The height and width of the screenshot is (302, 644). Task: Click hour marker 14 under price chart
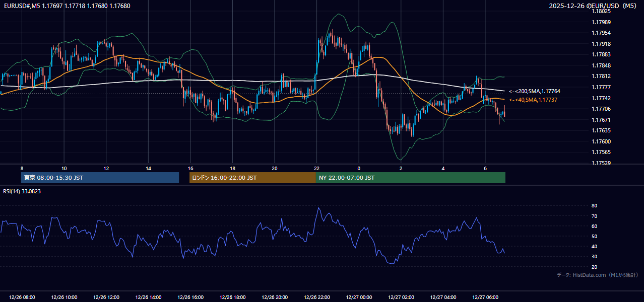click(148, 168)
